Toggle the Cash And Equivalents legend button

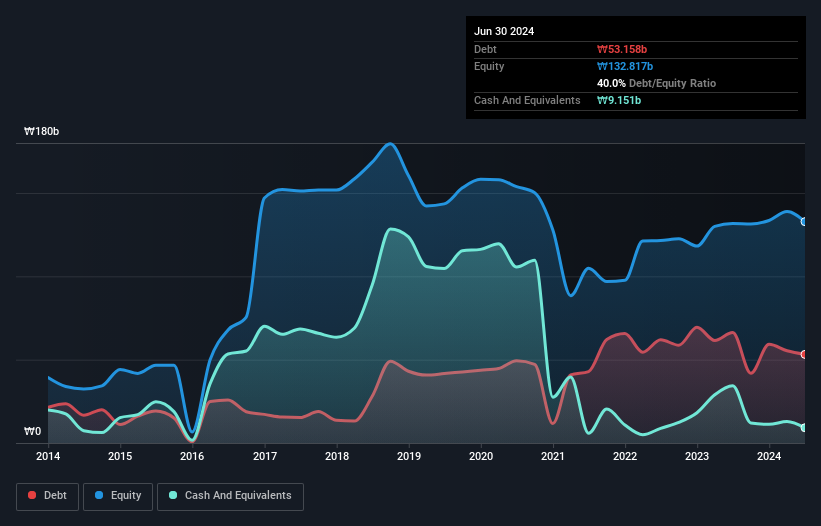click(230, 496)
